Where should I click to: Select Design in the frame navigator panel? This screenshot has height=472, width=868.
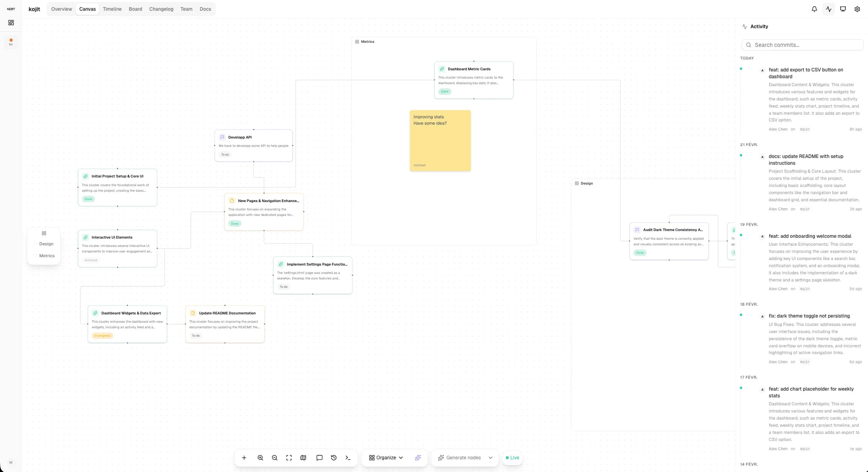click(46, 244)
